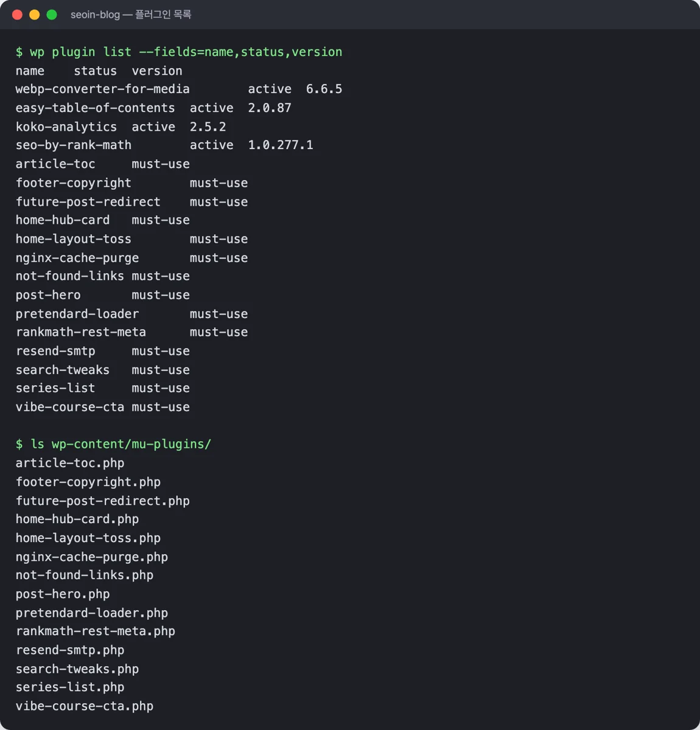The image size is (700, 730).
Task: Click 'must-use' status beside footer-copyright
Action: coord(219,183)
